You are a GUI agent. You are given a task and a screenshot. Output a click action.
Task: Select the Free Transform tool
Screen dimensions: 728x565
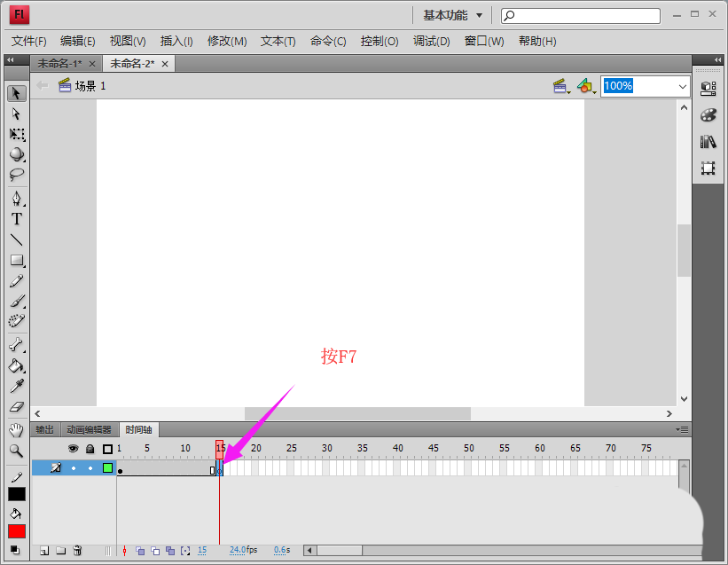click(17, 135)
